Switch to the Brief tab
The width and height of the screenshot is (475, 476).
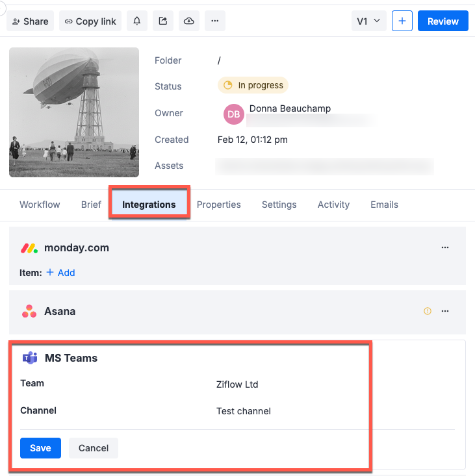[x=91, y=205]
